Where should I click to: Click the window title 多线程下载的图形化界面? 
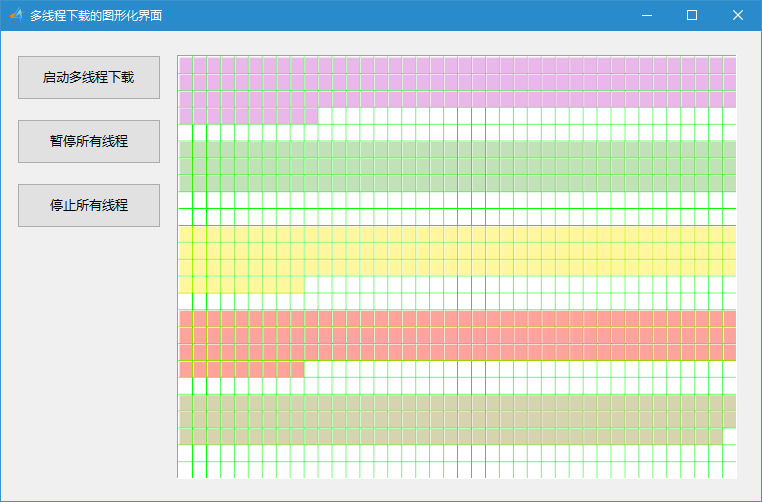[x=96, y=16]
